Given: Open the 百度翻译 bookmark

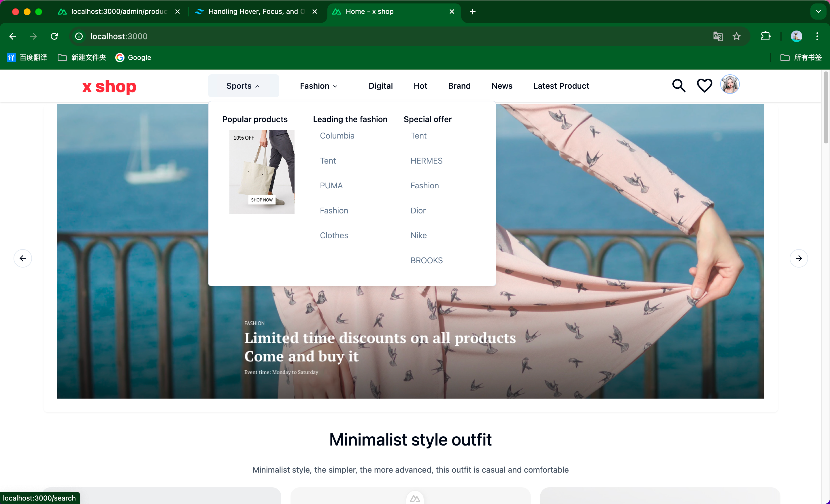Looking at the screenshot, I should (x=27, y=58).
